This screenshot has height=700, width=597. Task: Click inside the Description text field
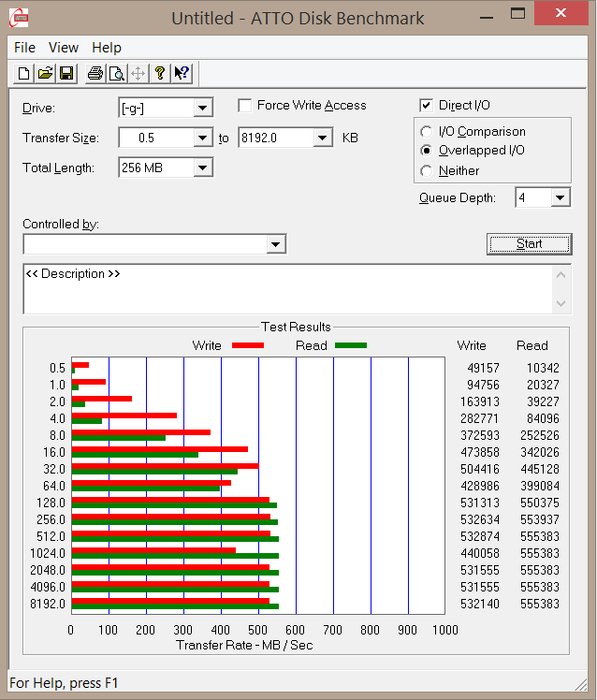[x=281, y=290]
